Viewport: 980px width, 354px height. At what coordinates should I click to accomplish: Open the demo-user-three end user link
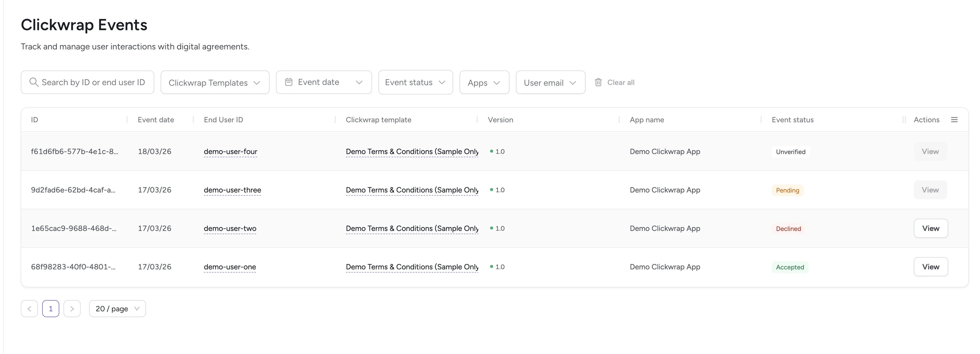pyautogui.click(x=232, y=190)
